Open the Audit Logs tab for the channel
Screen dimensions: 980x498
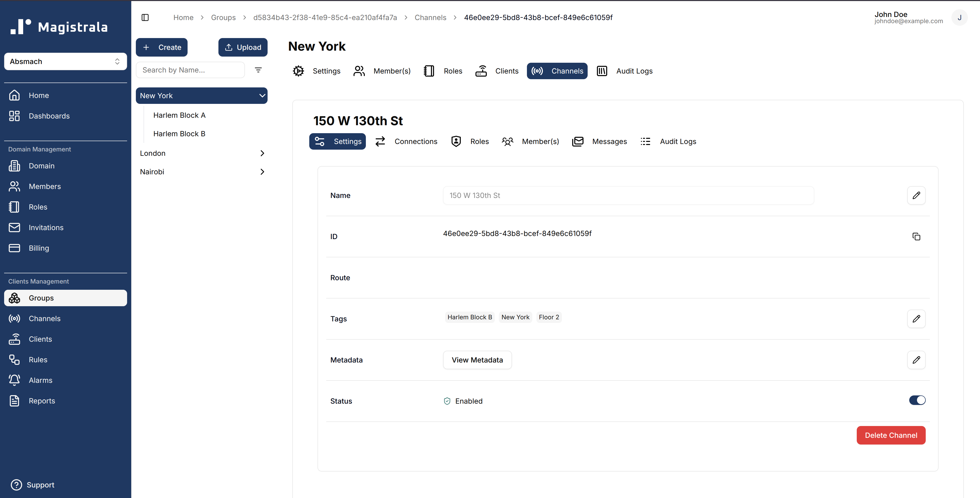tap(677, 141)
